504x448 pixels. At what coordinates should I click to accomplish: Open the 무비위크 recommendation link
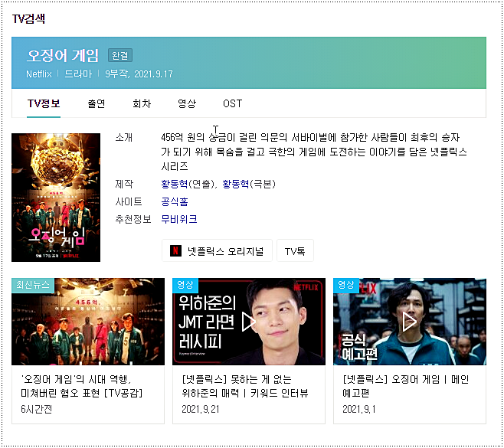(x=178, y=219)
